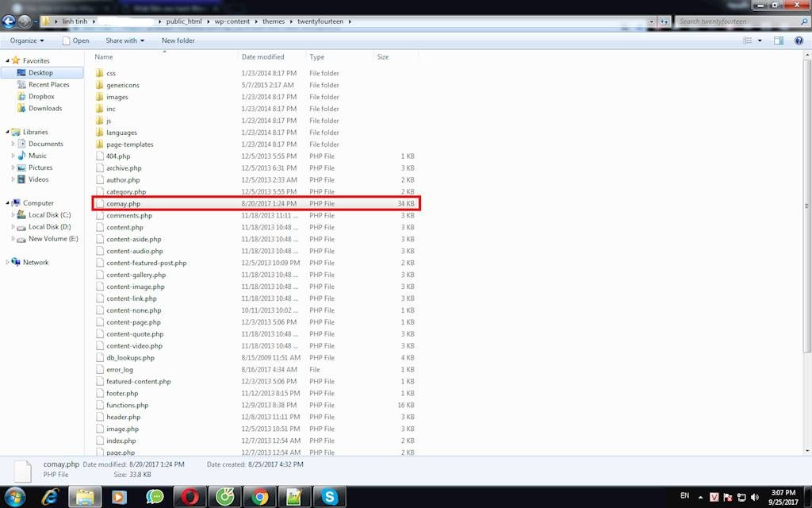
Task: Change the view layout icon
Action: point(747,40)
